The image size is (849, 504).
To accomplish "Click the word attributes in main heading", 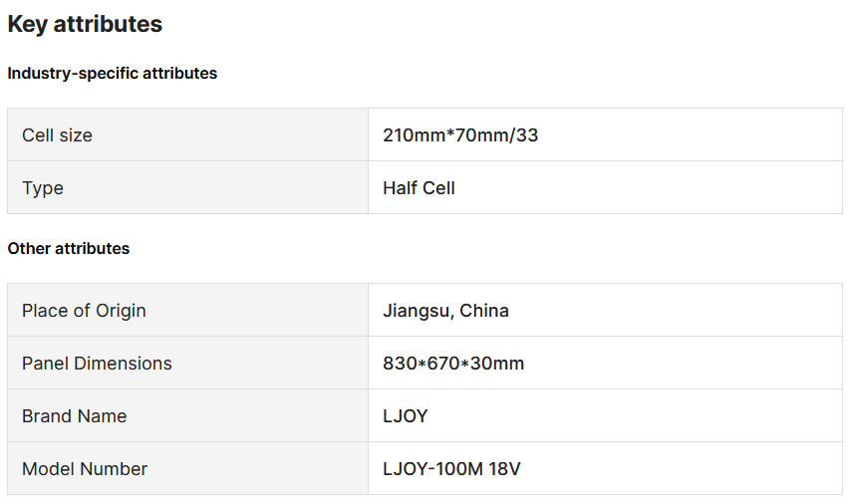I will pyautogui.click(x=108, y=24).
